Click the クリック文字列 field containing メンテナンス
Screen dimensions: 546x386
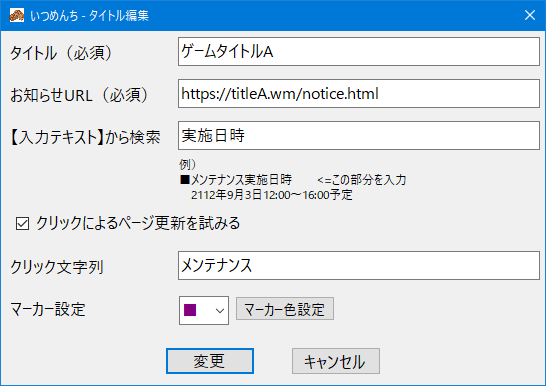pos(359,266)
